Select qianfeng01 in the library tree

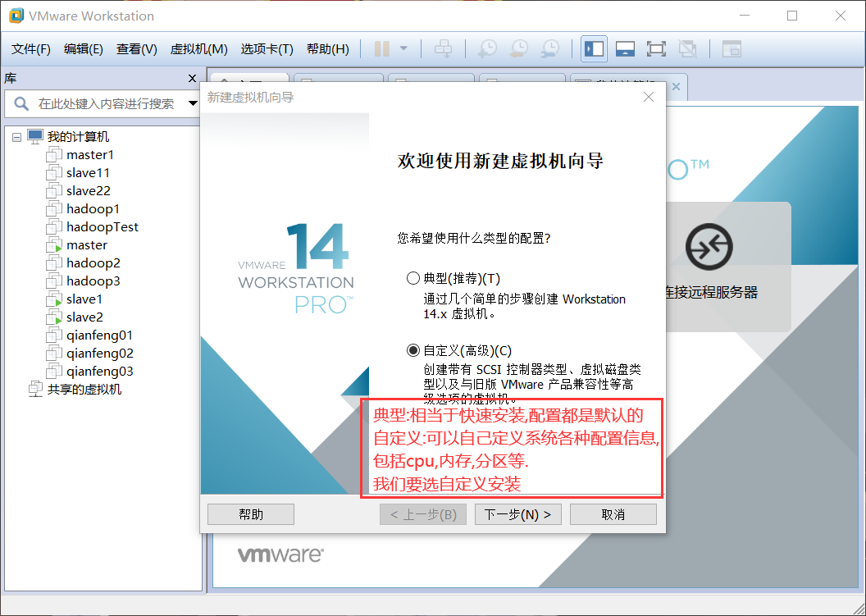[x=99, y=335]
